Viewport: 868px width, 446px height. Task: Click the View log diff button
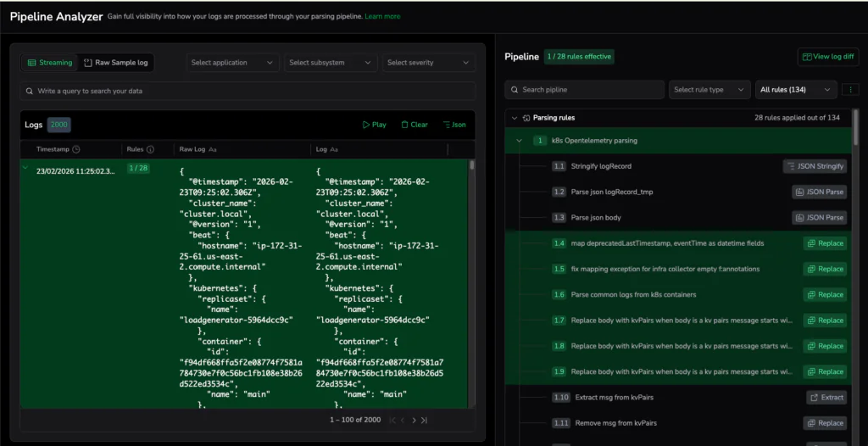point(828,57)
